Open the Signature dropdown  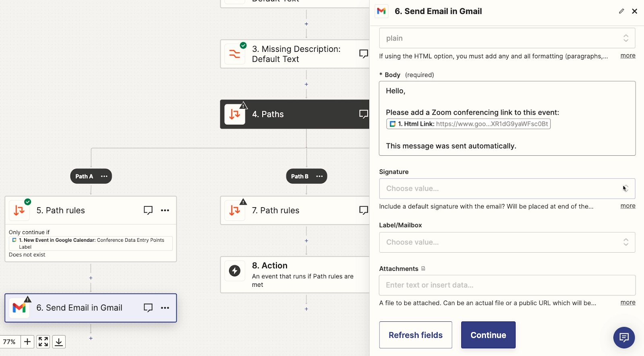pos(507,189)
